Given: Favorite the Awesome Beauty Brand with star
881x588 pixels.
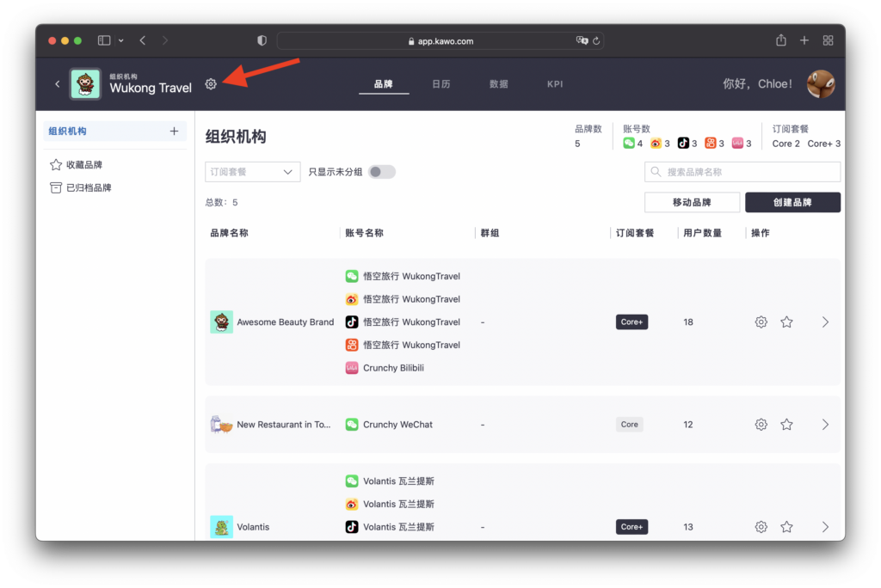Looking at the screenshot, I should (786, 322).
